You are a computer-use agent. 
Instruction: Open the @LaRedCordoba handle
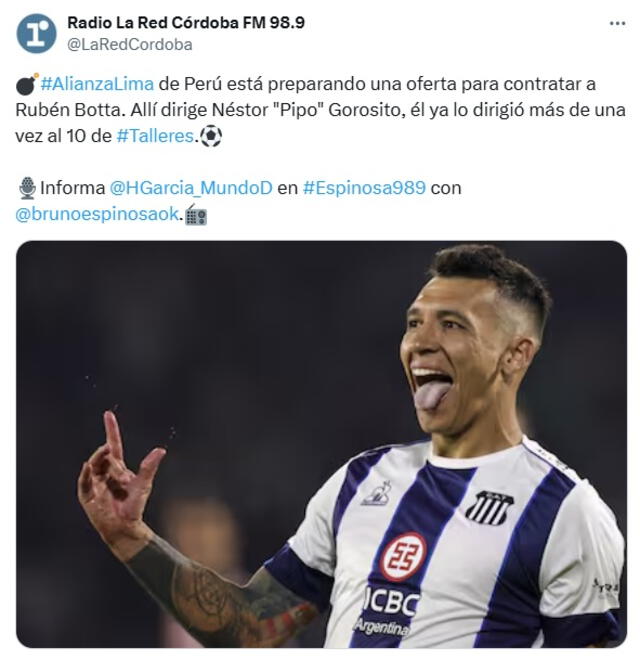(x=130, y=45)
